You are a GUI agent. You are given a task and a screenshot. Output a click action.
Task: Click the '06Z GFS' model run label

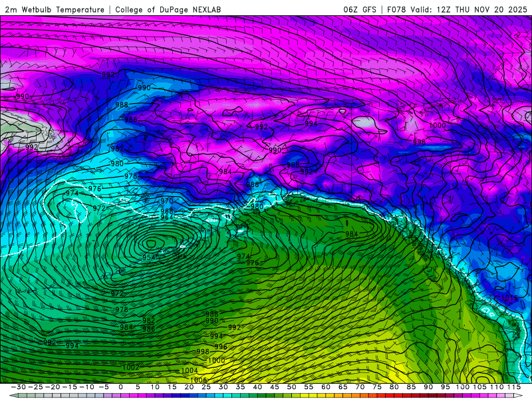click(x=360, y=10)
